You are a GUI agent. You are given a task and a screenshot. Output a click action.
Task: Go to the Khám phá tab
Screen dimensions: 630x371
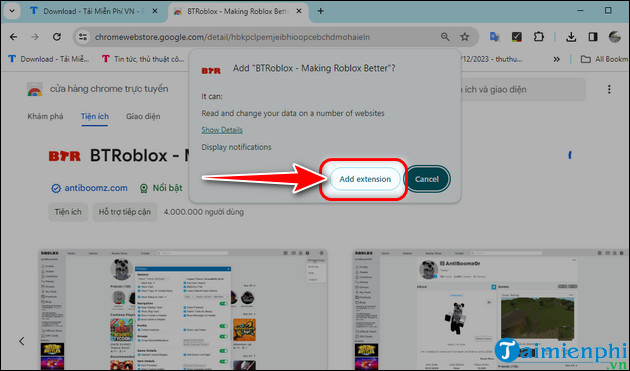tap(45, 117)
